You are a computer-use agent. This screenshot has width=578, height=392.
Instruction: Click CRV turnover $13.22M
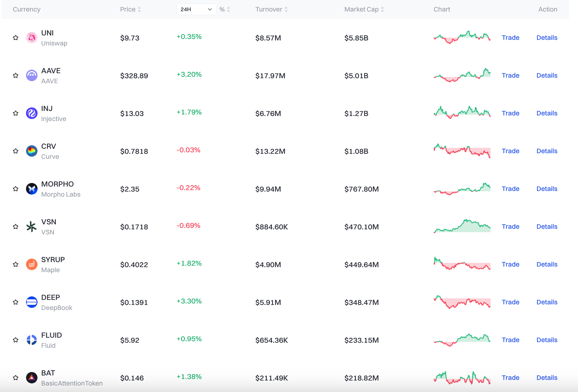pos(270,151)
